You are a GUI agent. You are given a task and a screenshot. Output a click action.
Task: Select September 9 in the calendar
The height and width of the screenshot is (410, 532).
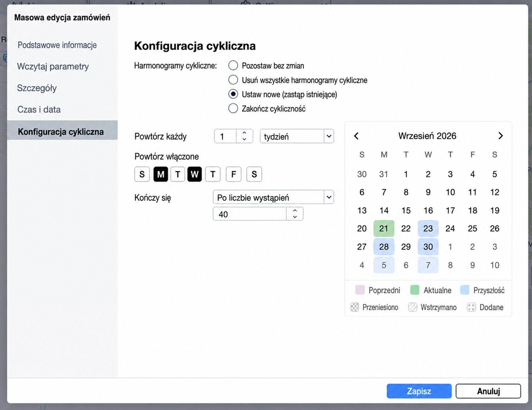[428, 192]
